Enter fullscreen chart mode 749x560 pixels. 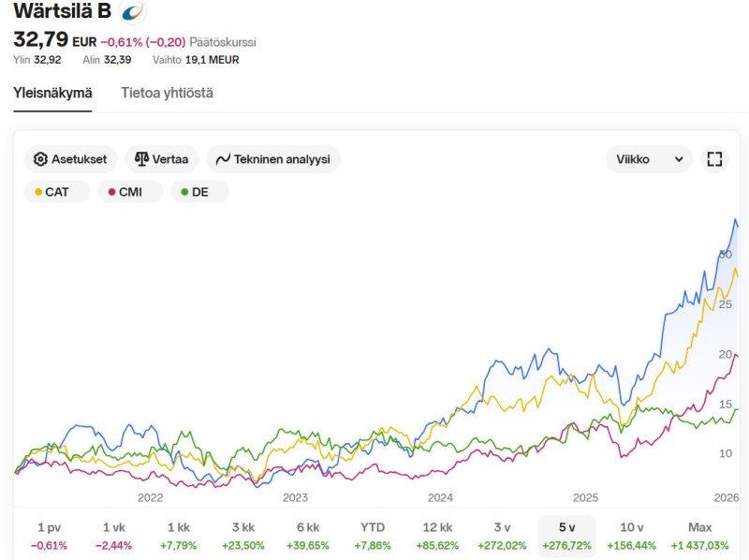[x=714, y=159]
